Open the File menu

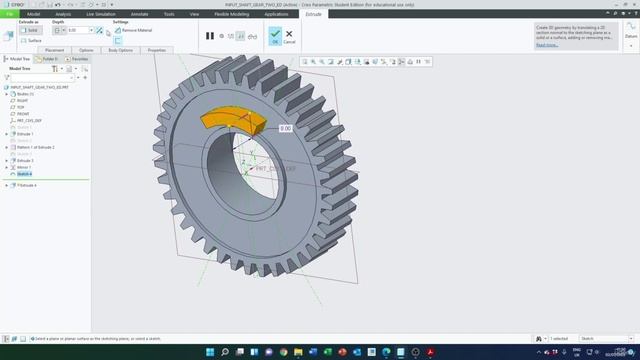[9, 14]
